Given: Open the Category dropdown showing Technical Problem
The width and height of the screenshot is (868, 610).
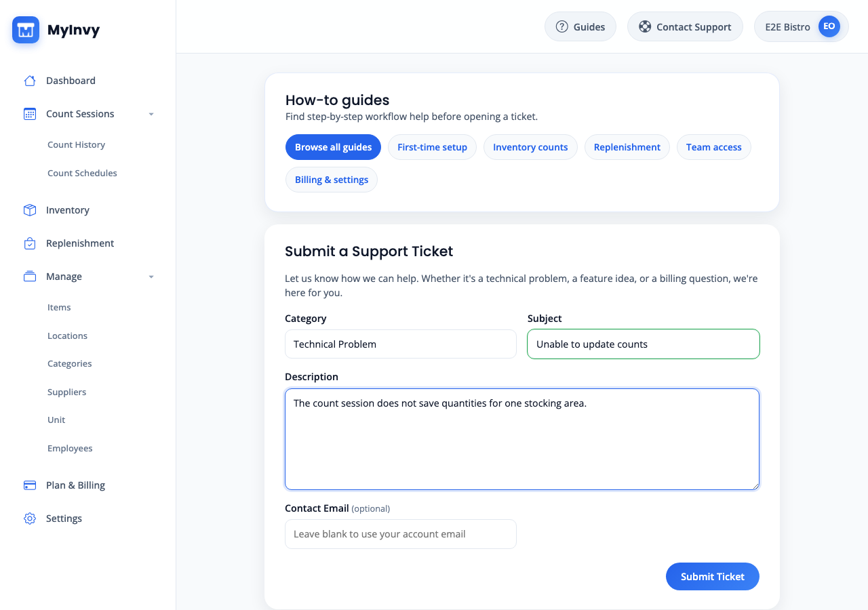Looking at the screenshot, I should click(401, 344).
